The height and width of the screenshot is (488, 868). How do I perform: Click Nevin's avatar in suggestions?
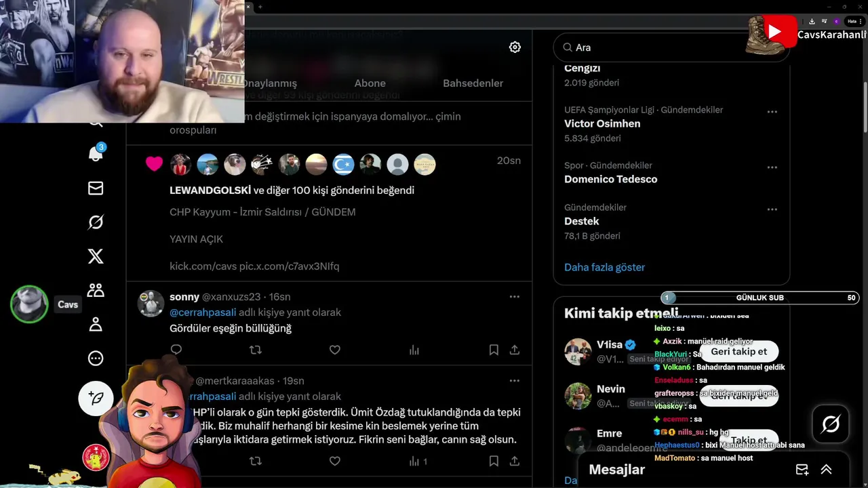578,396
